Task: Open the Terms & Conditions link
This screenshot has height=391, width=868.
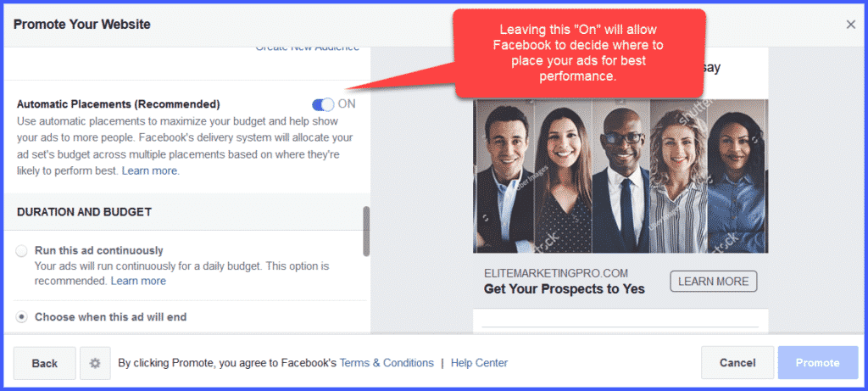Action: 387,363
